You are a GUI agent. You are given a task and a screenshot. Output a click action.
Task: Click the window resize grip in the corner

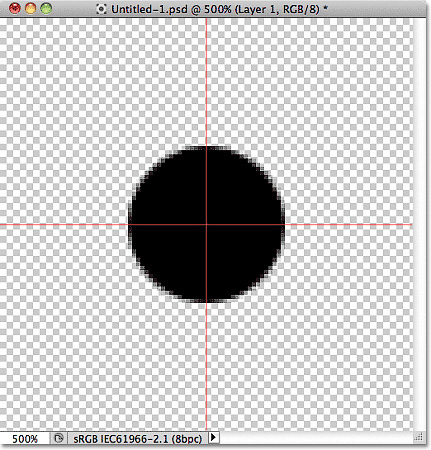[419, 437]
